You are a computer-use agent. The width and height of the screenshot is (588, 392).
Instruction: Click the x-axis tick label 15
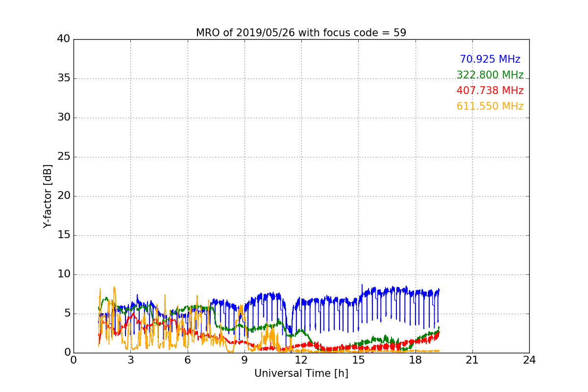(358, 360)
